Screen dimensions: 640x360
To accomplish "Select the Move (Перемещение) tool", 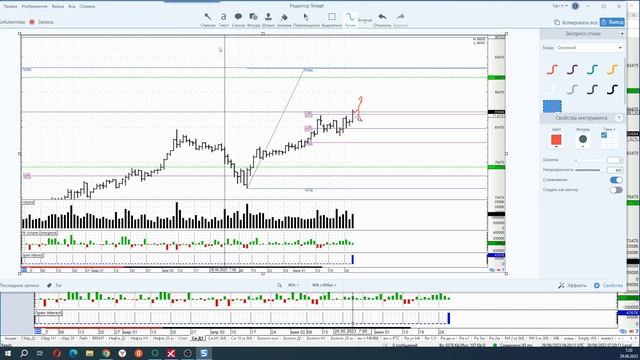I will (306, 19).
